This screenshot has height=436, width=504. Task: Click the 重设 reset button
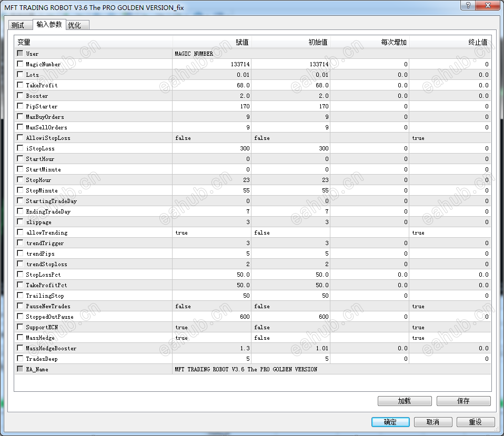coord(476,422)
